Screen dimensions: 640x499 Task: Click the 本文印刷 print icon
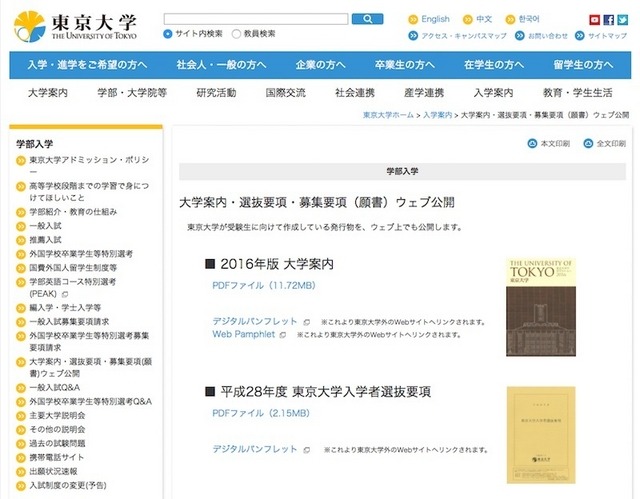click(x=532, y=144)
